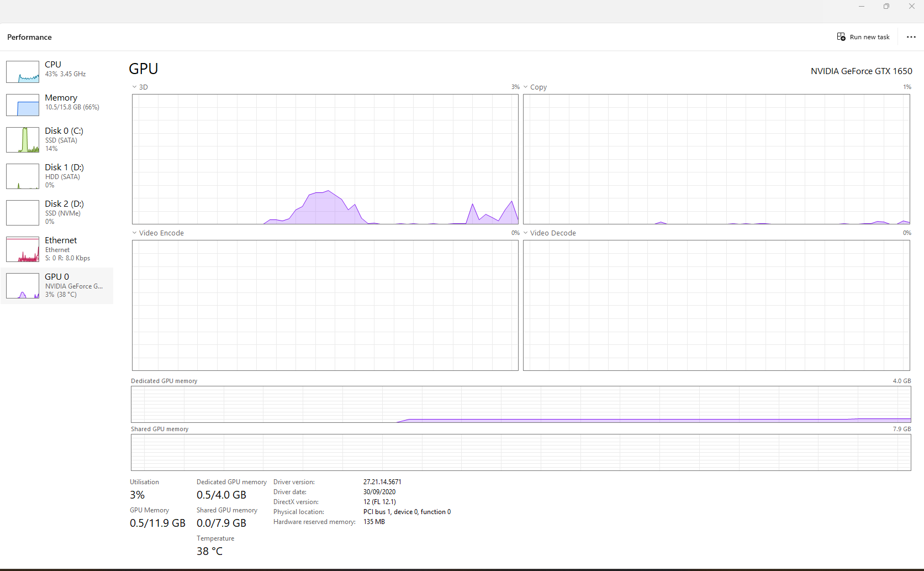Click the 135 MB hardware reserved value
924x571 pixels.
coord(374,522)
